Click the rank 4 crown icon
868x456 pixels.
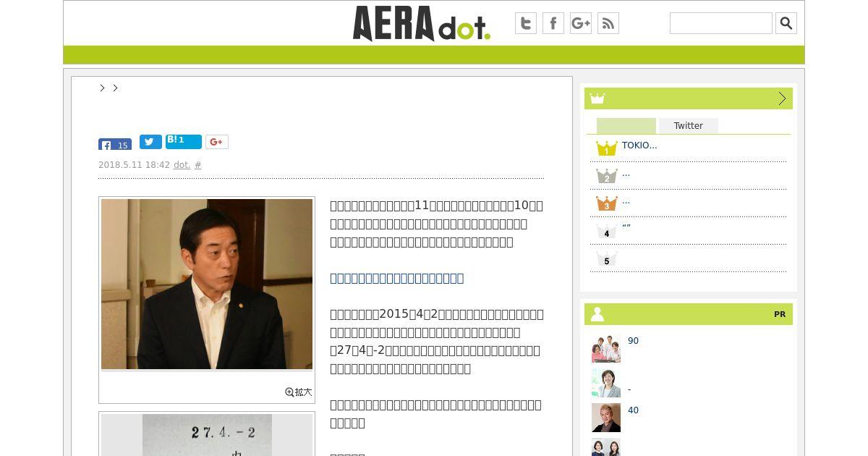pyautogui.click(x=607, y=231)
